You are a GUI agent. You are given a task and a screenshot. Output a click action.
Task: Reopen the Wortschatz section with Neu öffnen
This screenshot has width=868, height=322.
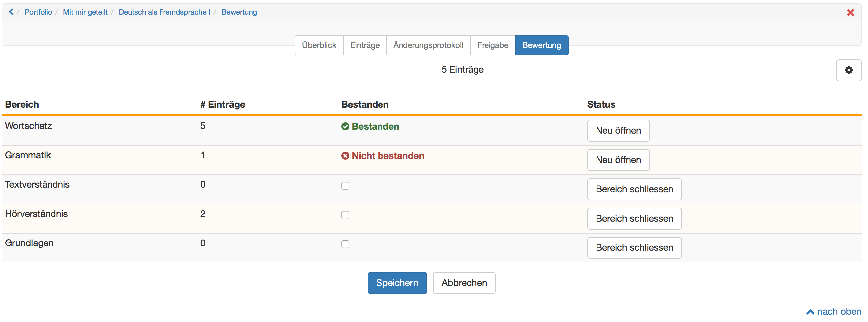[618, 131]
